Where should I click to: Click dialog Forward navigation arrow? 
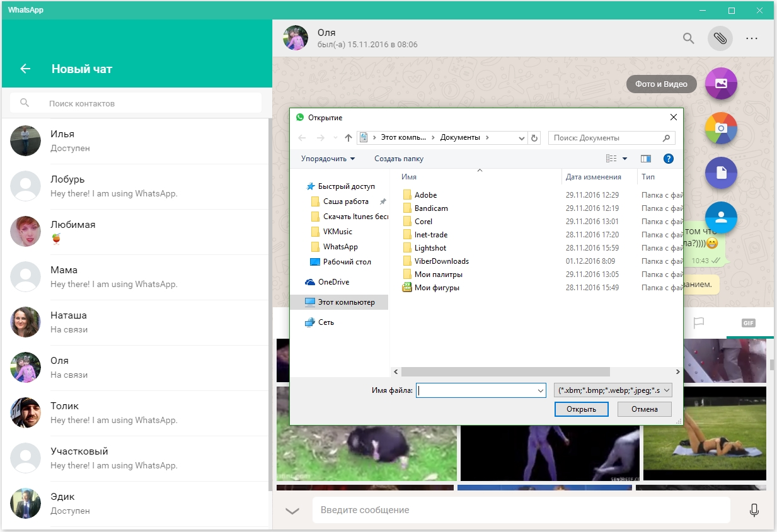321,138
